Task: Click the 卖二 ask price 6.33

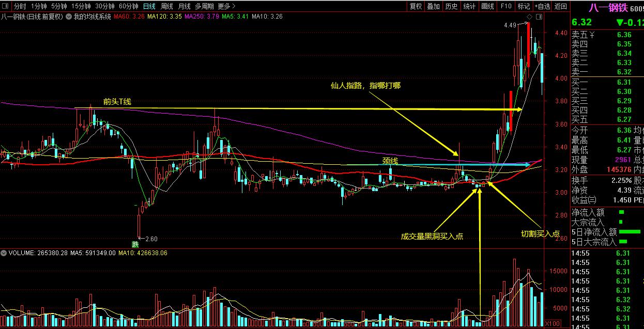Action: click(624, 63)
